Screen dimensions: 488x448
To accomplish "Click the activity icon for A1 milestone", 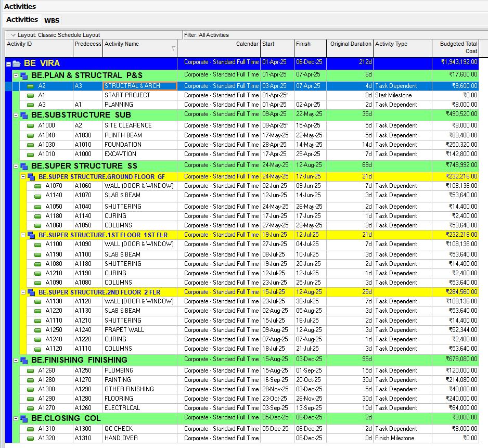I will tap(30, 96).
